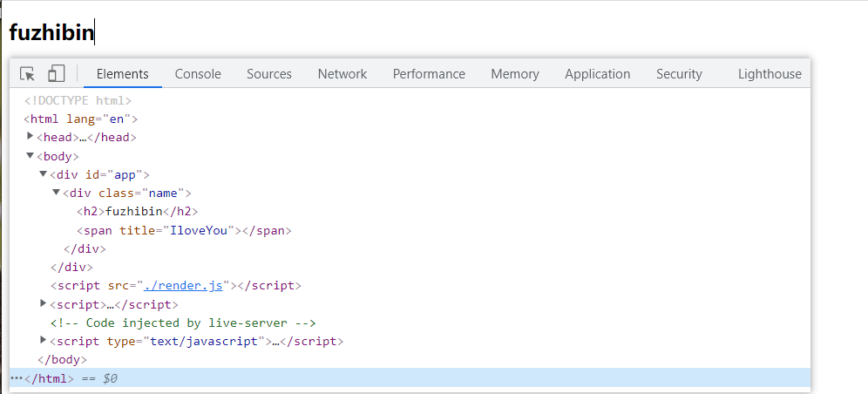868x394 pixels.
Task: Collapse the div id app node
Action: point(44,173)
